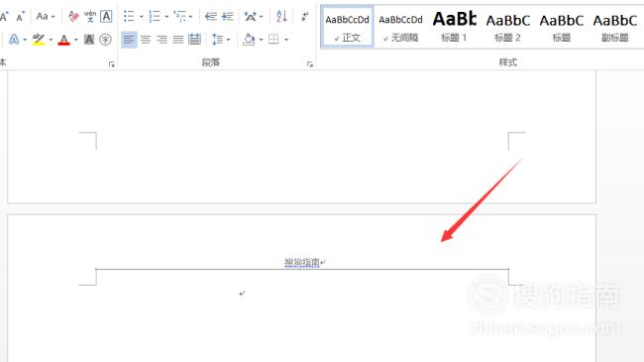Apply paragraph shading paint bucket
The height and width of the screenshot is (362, 644).
tap(249, 40)
